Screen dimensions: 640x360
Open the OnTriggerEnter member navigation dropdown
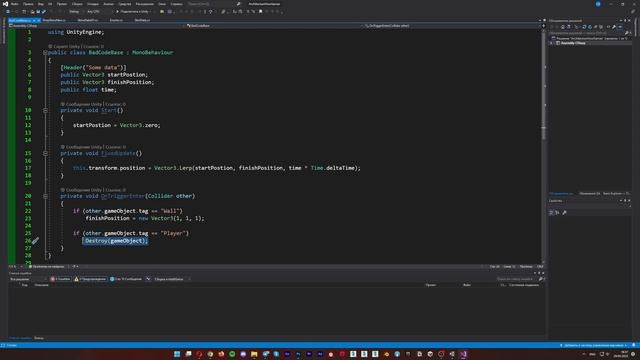click(452, 26)
